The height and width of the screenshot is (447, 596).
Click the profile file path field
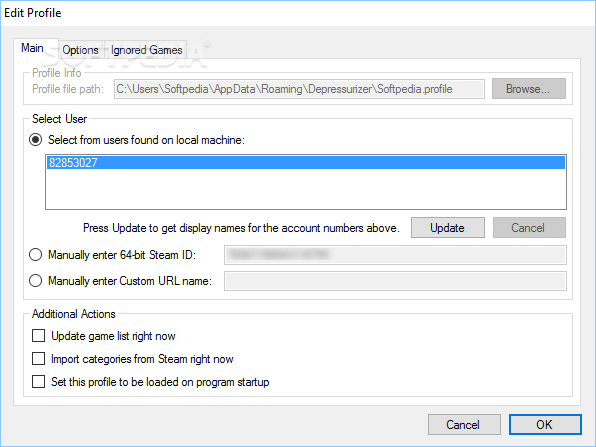[x=299, y=89]
